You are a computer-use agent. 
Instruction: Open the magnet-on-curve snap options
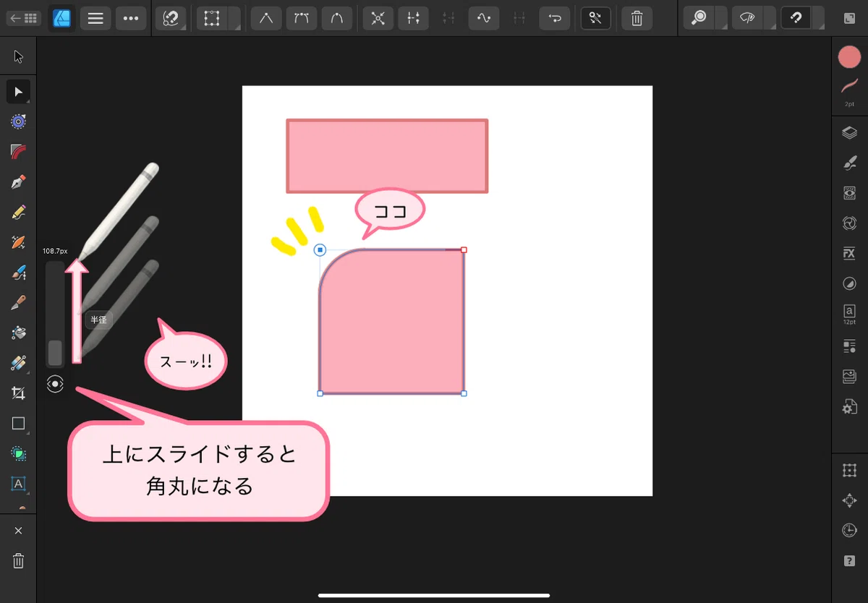pos(171,19)
